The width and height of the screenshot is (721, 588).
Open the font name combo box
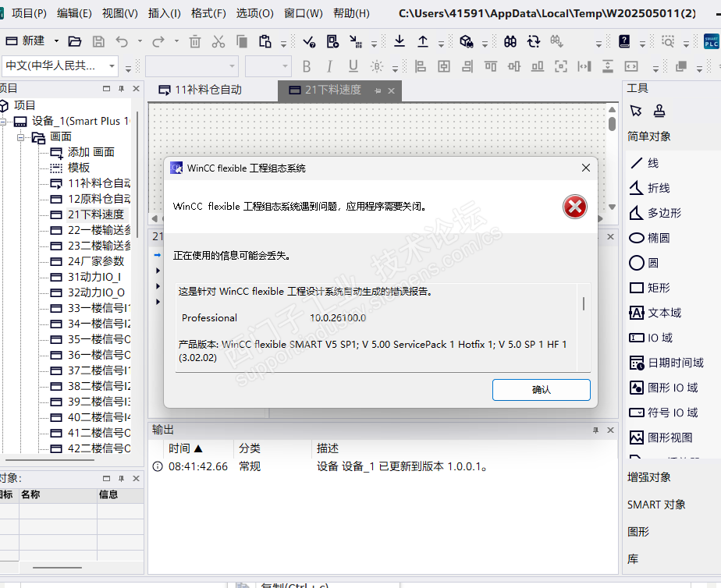pyautogui.click(x=192, y=66)
